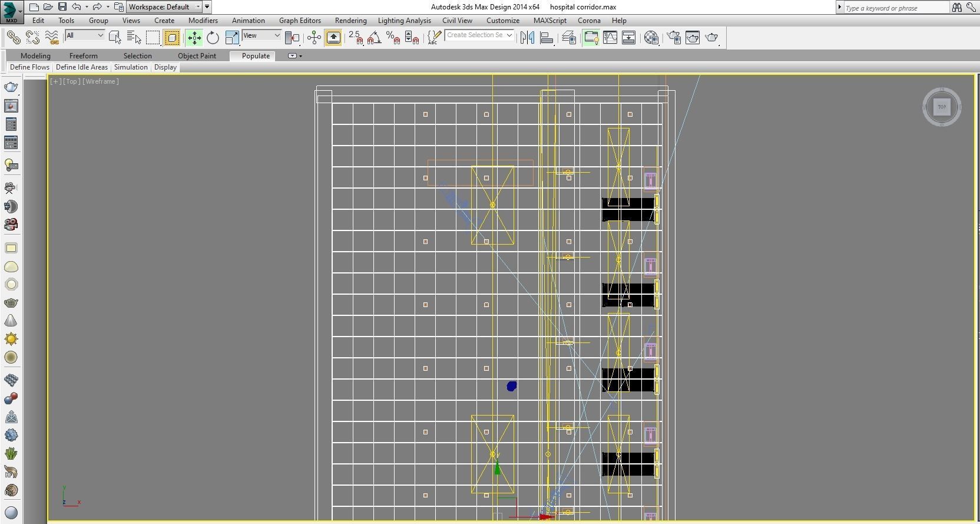This screenshot has width=980, height=524.
Task: Open the reference coordinate system View dropdown
Action: (261, 35)
